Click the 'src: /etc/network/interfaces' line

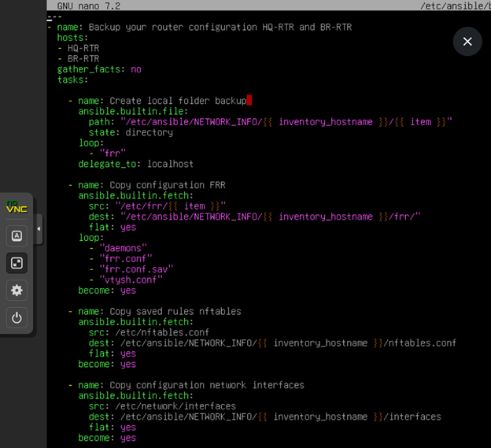click(162, 406)
